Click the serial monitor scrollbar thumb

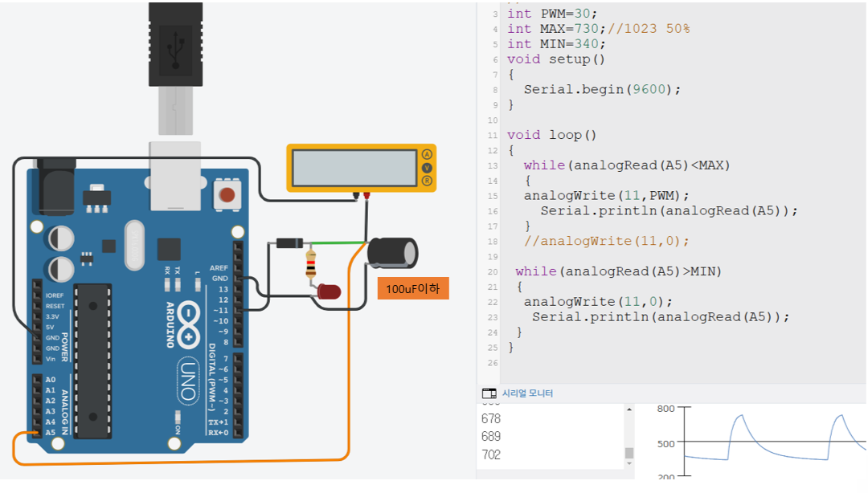click(x=629, y=454)
